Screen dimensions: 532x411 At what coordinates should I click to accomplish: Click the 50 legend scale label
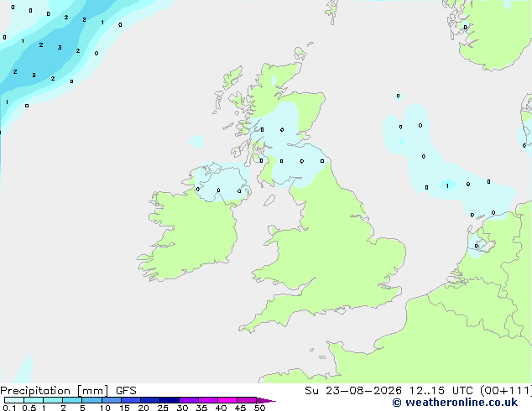pos(259,408)
